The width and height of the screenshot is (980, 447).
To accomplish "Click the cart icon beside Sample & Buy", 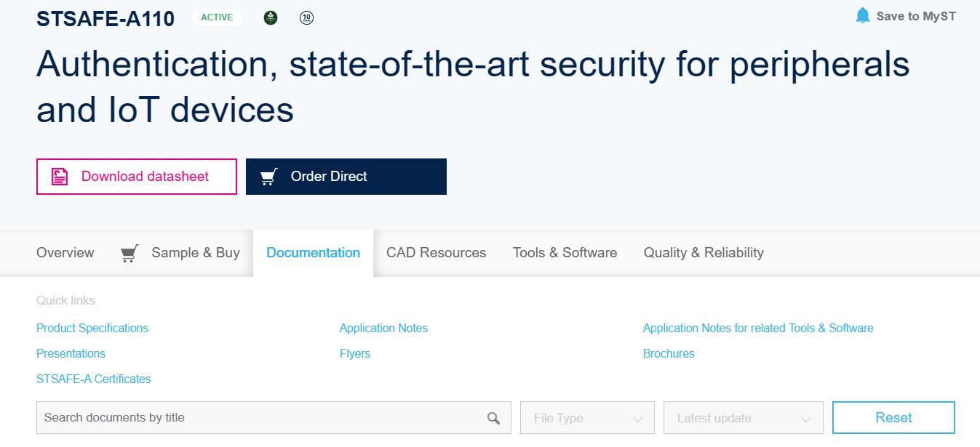I will click(x=129, y=252).
